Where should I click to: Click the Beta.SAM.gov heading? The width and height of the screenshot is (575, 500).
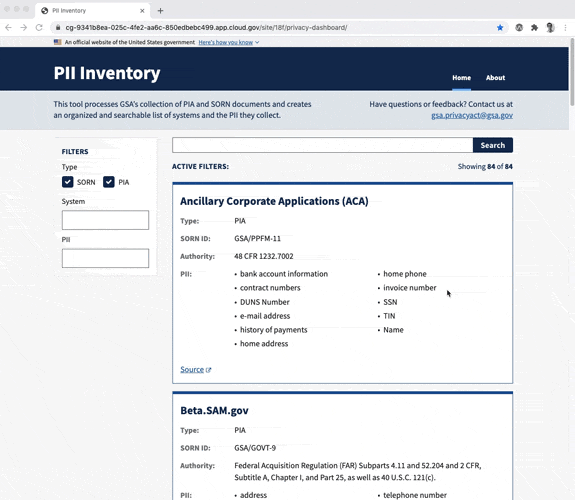[x=215, y=410]
